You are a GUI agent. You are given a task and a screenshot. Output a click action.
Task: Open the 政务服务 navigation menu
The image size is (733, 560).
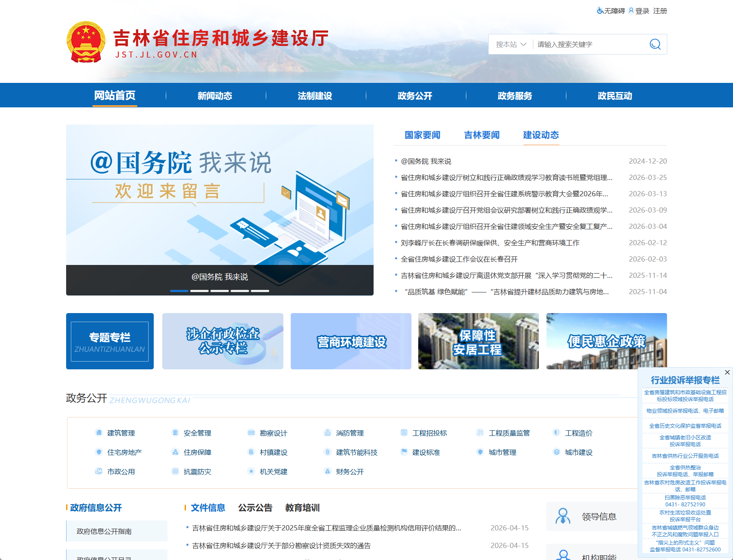click(515, 95)
